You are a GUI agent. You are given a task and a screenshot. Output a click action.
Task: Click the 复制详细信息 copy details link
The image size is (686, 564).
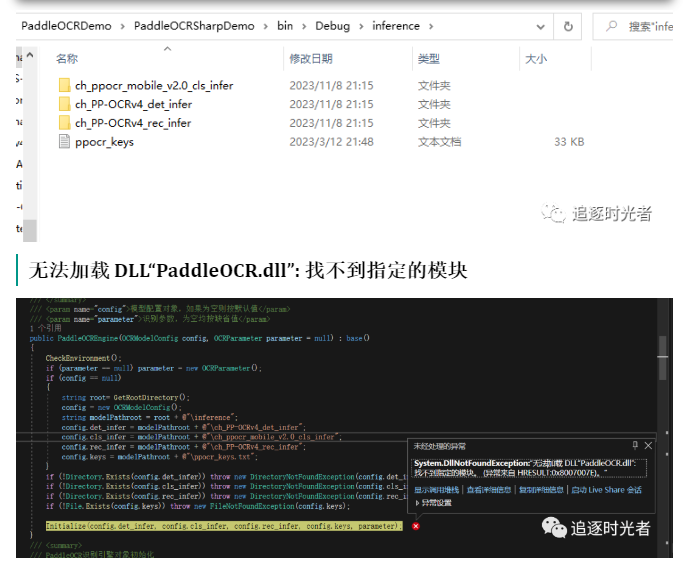coord(541,490)
